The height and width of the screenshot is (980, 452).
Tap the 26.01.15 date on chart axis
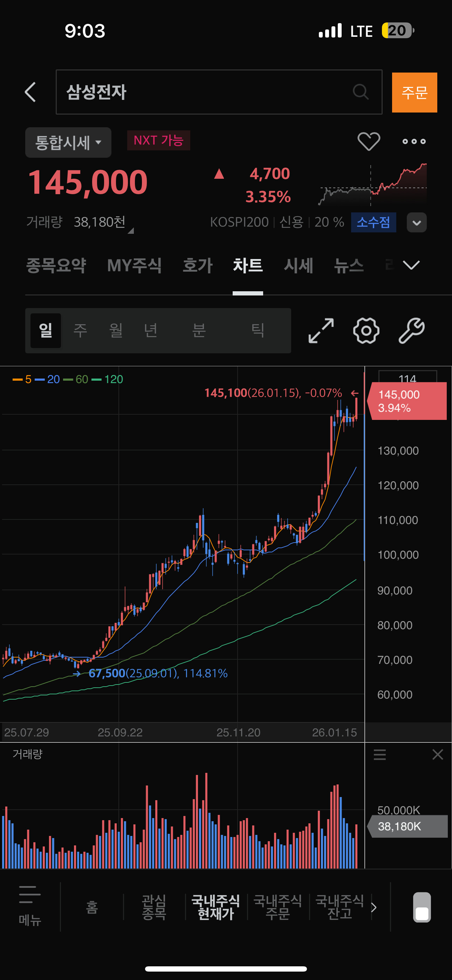pyautogui.click(x=334, y=732)
